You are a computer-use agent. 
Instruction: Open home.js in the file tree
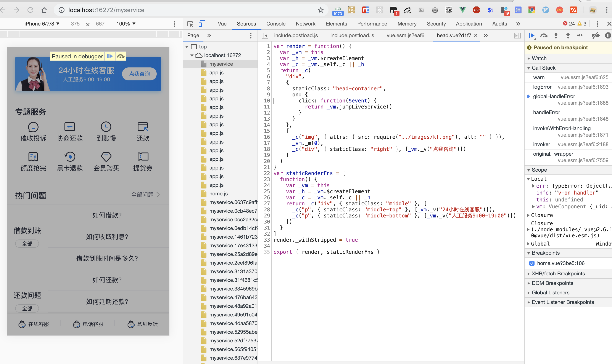218,194
